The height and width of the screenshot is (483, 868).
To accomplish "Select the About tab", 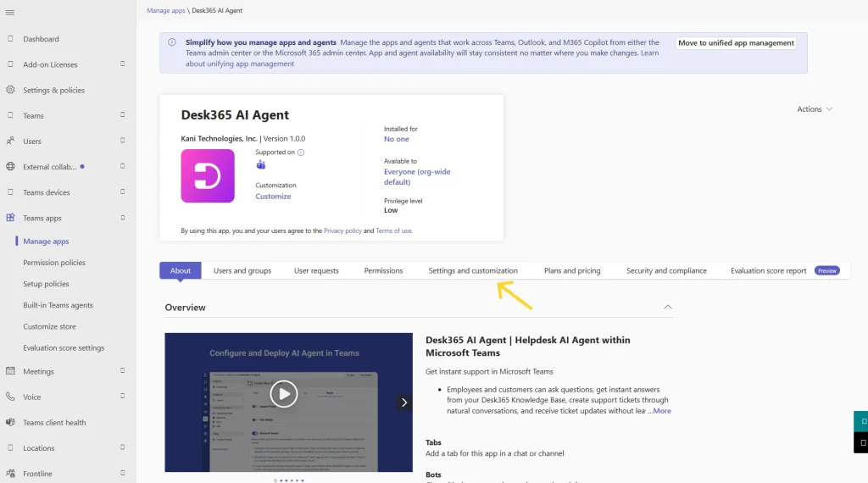I will tap(180, 270).
